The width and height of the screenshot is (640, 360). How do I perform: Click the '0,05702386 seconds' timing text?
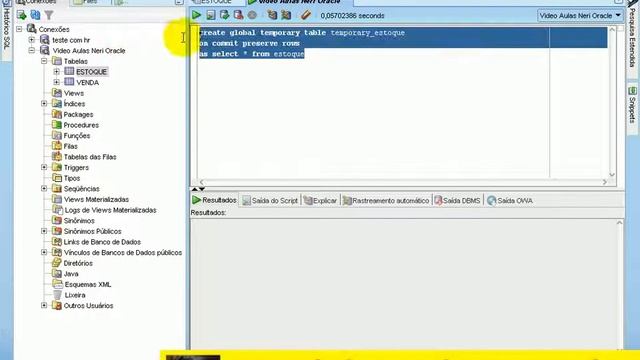tap(352, 16)
